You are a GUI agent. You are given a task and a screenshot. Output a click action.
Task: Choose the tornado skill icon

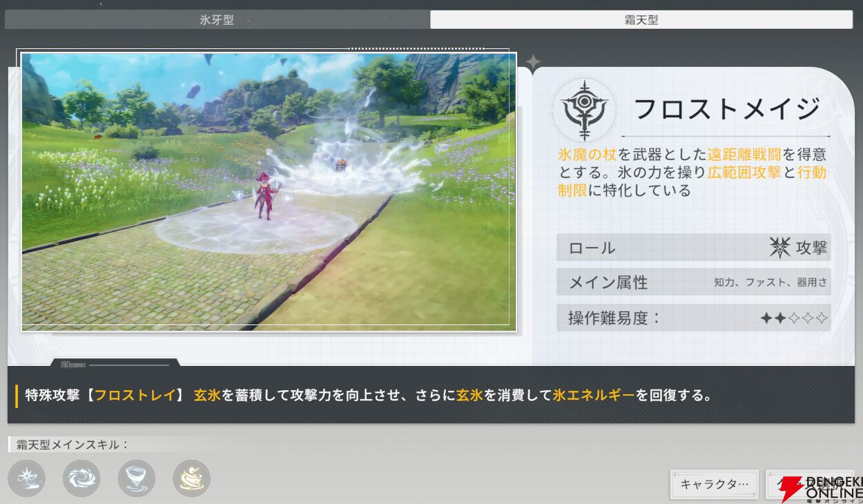click(137, 478)
